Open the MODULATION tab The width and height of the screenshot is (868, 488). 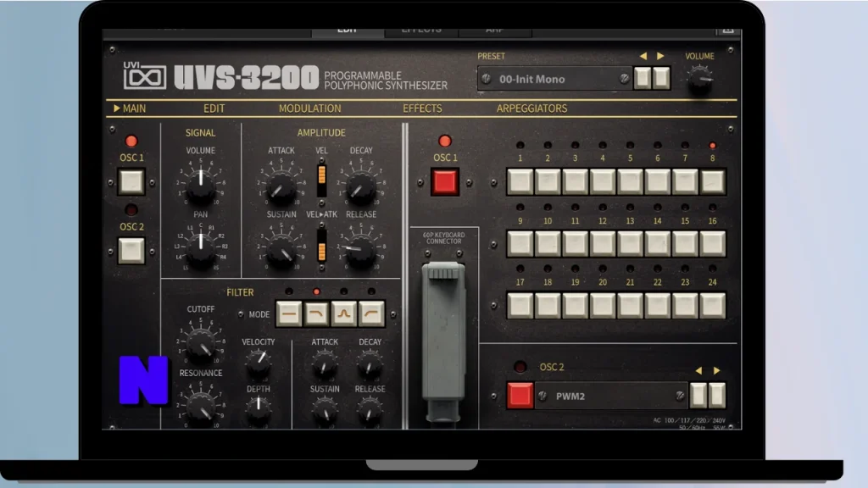click(x=310, y=108)
